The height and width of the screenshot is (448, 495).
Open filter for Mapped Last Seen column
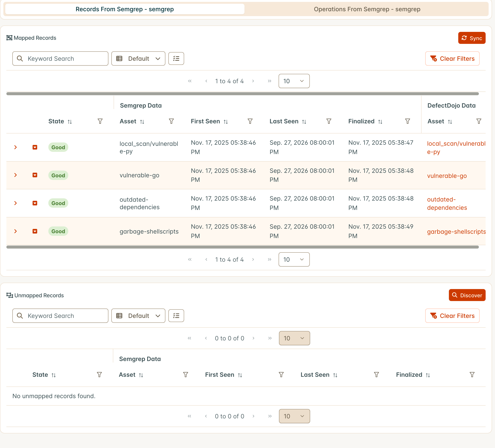(329, 121)
